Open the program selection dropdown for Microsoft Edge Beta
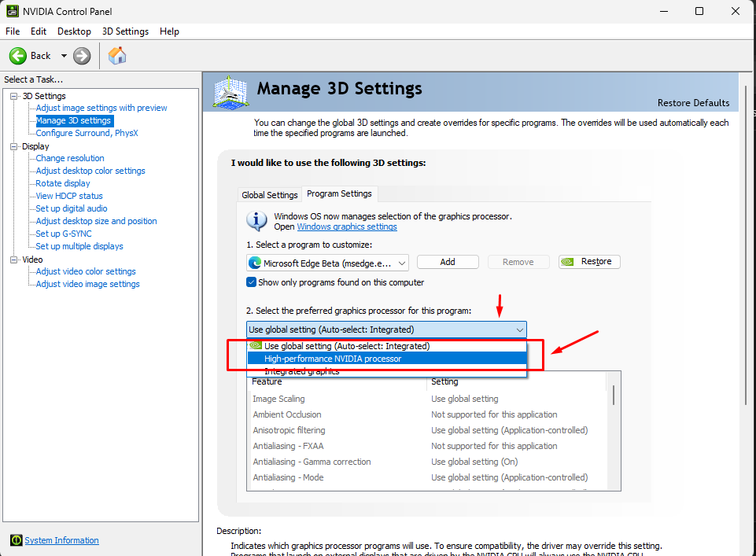756x556 pixels. tap(402, 263)
